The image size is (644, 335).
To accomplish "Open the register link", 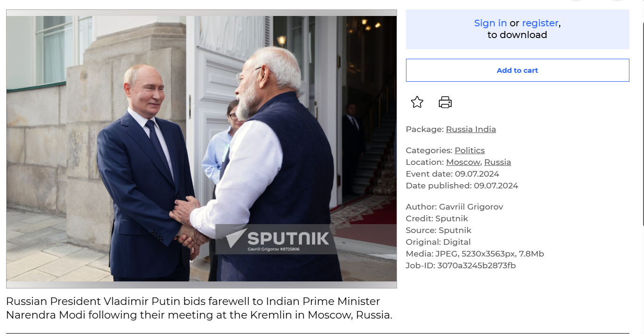I will pos(540,23).
